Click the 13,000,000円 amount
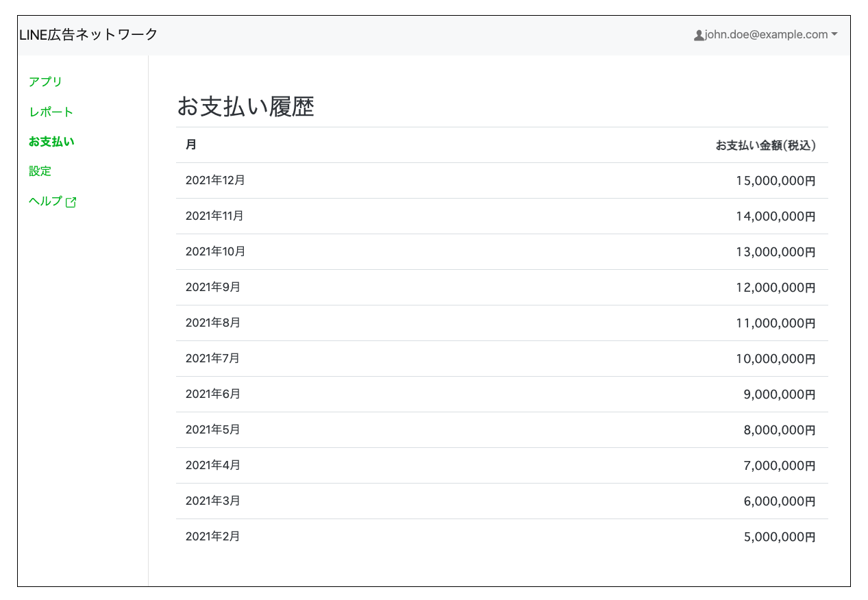Image resolution: width=868 pixels, height=600 pixels. point(776,252)
